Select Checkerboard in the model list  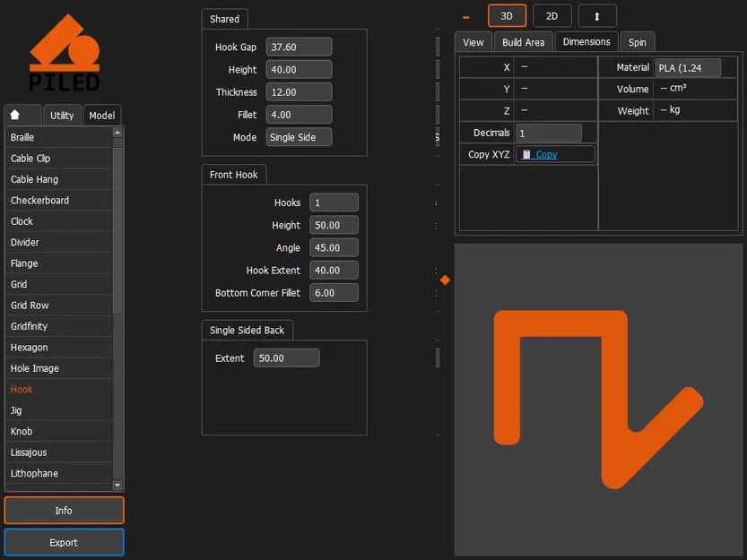[x=59, y=200]
